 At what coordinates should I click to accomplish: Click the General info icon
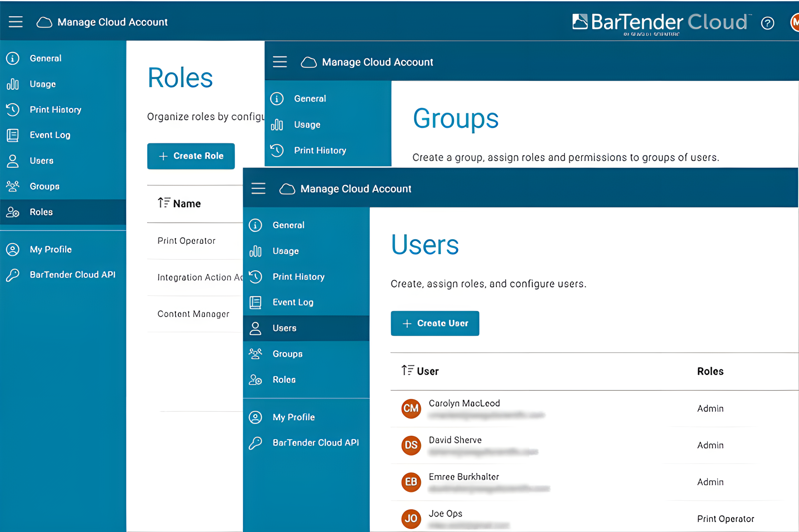point(13,58)
